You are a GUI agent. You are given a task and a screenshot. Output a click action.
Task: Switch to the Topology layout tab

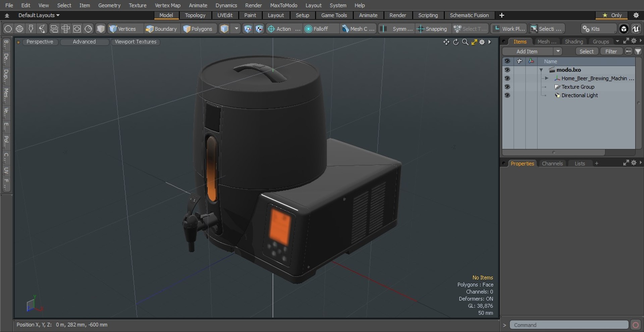(x=195, y=15)
